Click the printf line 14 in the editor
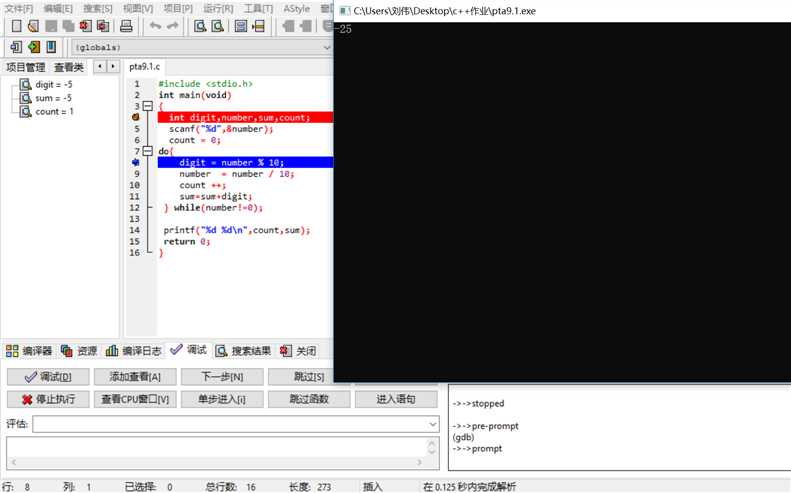Screen dimensions: 791x493 pos(237,230)
